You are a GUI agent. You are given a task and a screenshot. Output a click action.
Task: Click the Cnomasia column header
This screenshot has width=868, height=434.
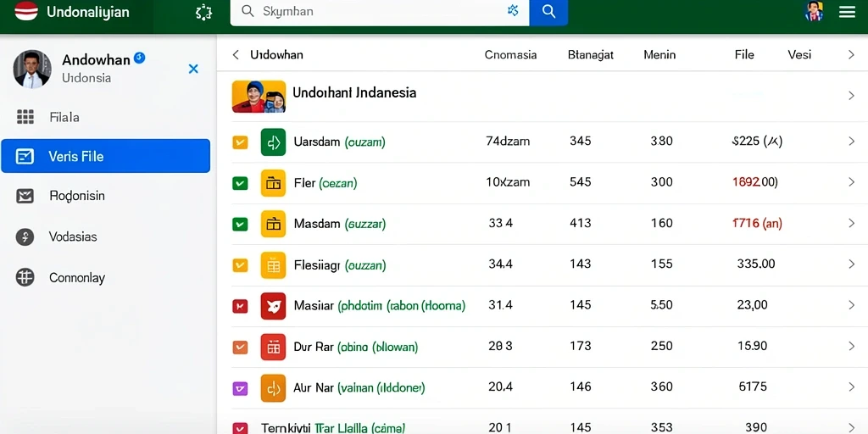pos(510,55)
